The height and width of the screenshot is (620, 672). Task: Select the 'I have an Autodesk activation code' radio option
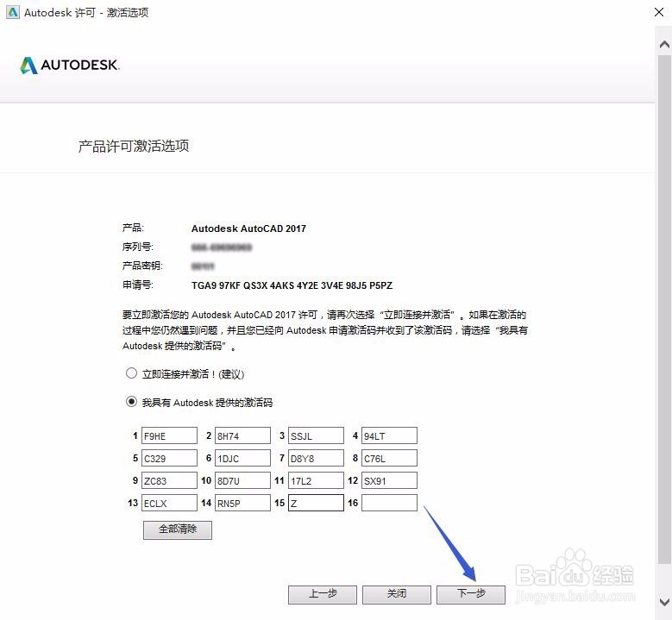[x=131, y=402]
